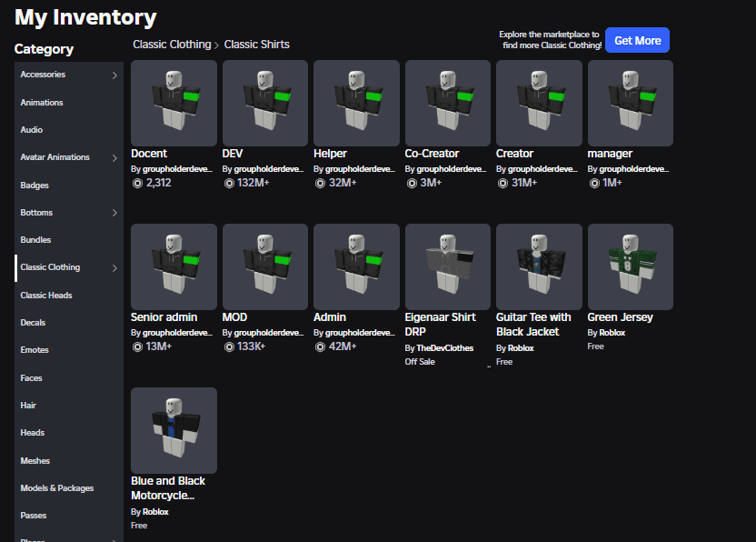The image size is (756, 542).
Task: Visit TheDevClothes creator profile
Action: [x=445, y=348]
